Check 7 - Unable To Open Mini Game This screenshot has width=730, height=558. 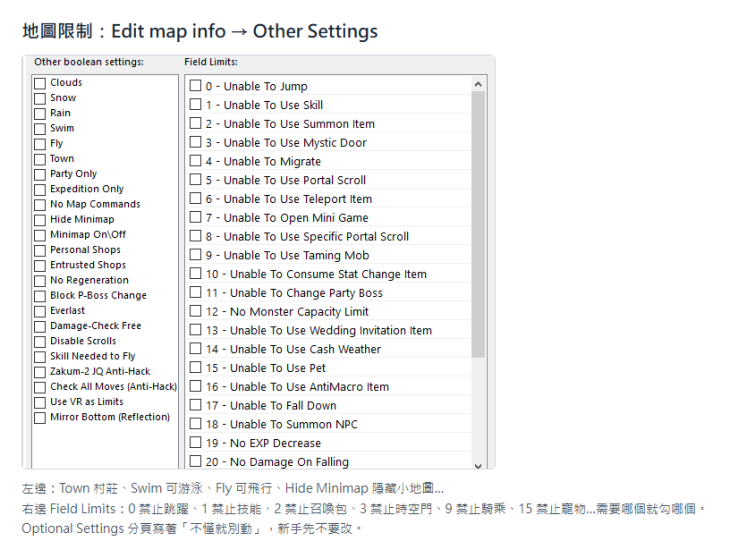196,217
